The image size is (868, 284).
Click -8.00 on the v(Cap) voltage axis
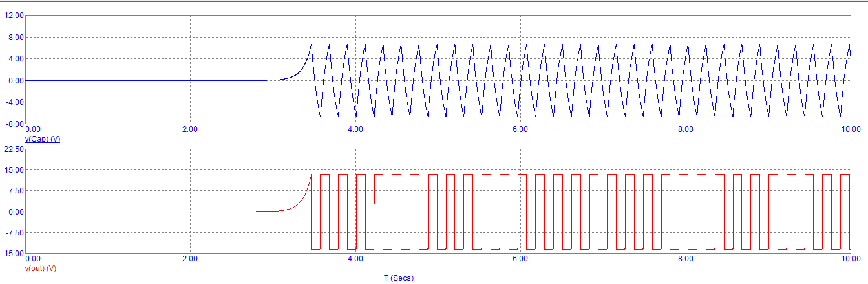click(15, 124)
